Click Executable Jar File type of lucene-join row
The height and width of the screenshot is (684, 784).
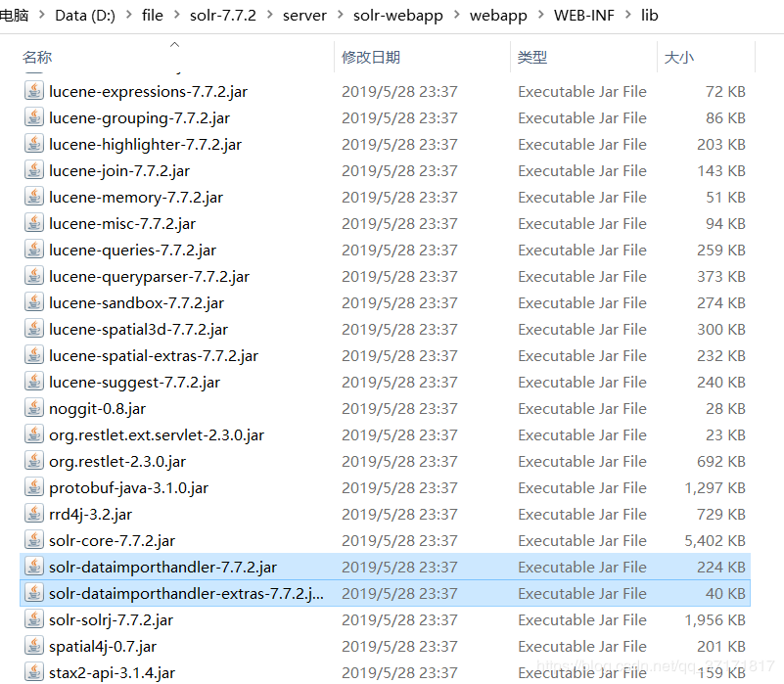click(x=582, y=171)
